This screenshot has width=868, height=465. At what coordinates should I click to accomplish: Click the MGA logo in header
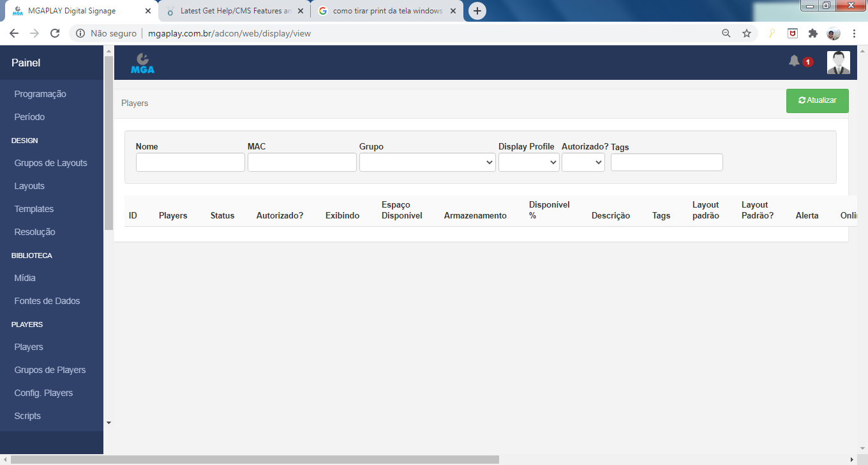tap(142, 63)
